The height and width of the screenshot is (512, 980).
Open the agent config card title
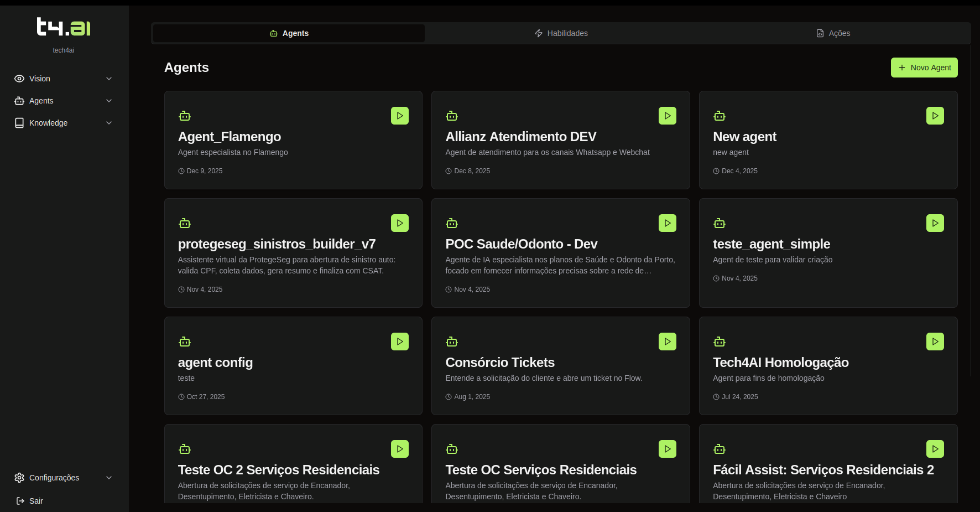tap(215, 363)
